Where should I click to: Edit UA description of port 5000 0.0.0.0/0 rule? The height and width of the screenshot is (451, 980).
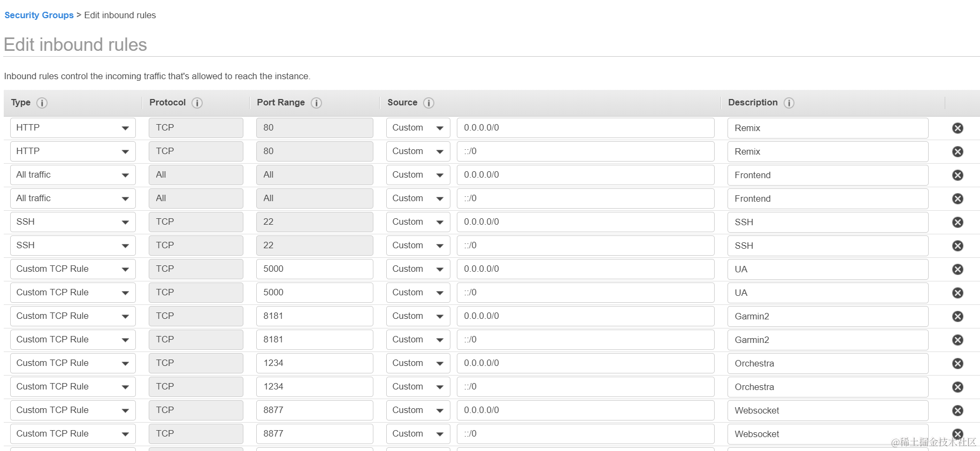coord(828,269)
